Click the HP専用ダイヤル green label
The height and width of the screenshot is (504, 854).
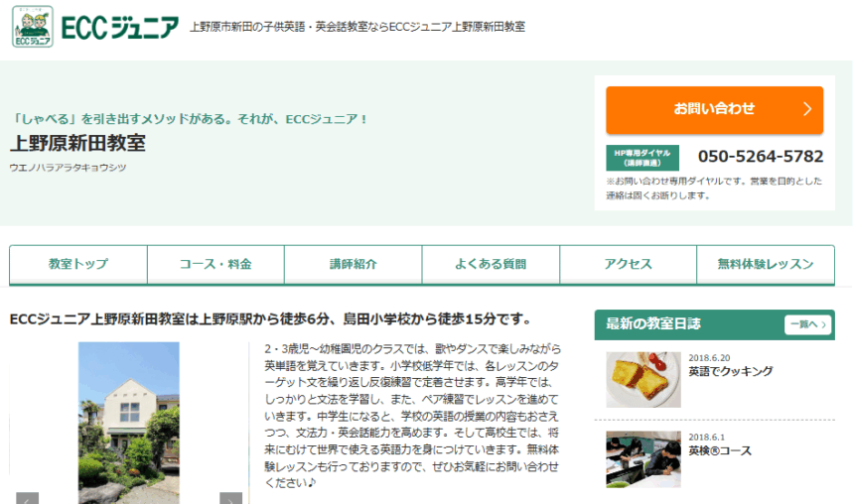click(642, 157)
